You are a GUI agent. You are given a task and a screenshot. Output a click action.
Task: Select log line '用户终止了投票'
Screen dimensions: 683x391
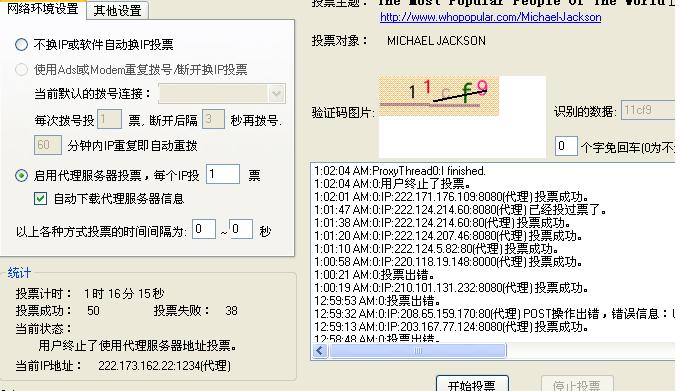(x=392, y=184)
